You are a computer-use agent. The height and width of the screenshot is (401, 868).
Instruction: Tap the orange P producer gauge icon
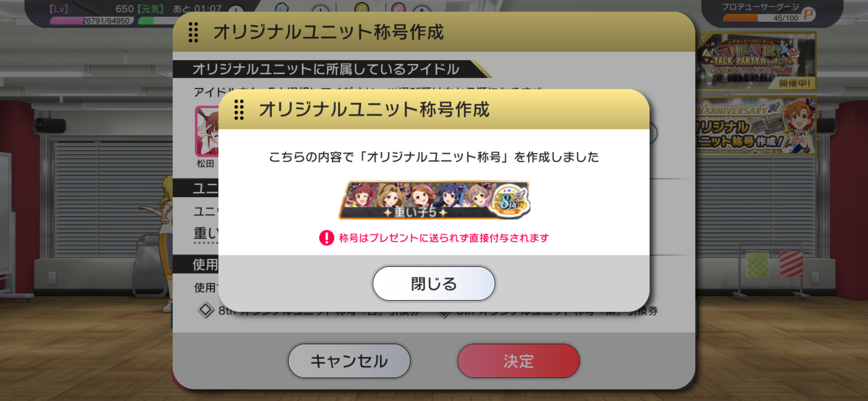point(809,14)
